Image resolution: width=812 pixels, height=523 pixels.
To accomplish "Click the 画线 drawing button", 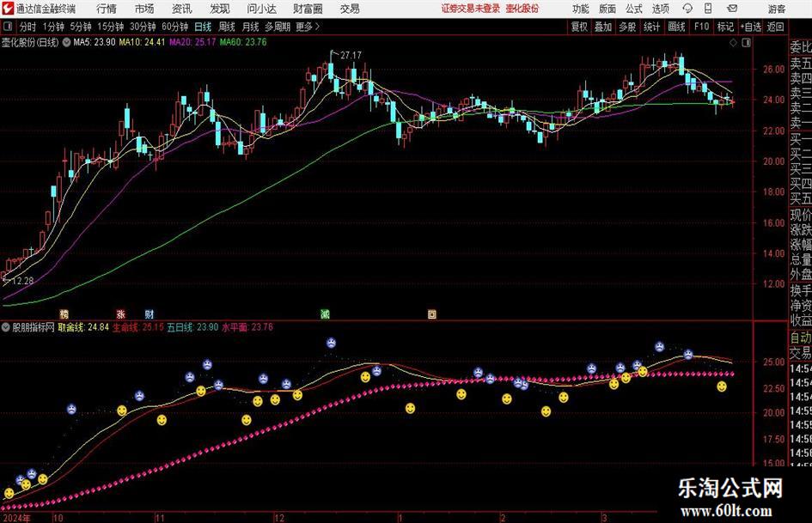I will tap(676, 27).
